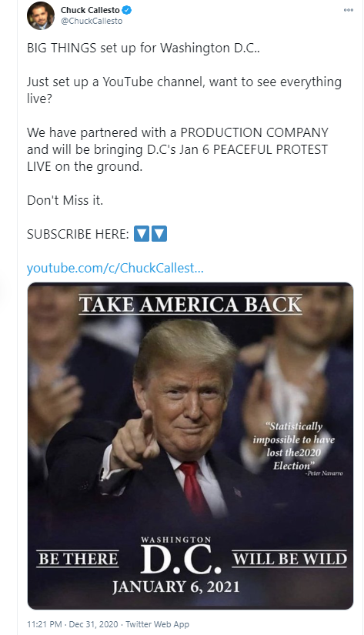Viewport: 364px width, 635px height.
Task: Follow the youtube.com/c/ChuckCallest... link
Action: (x=115, y=268)
